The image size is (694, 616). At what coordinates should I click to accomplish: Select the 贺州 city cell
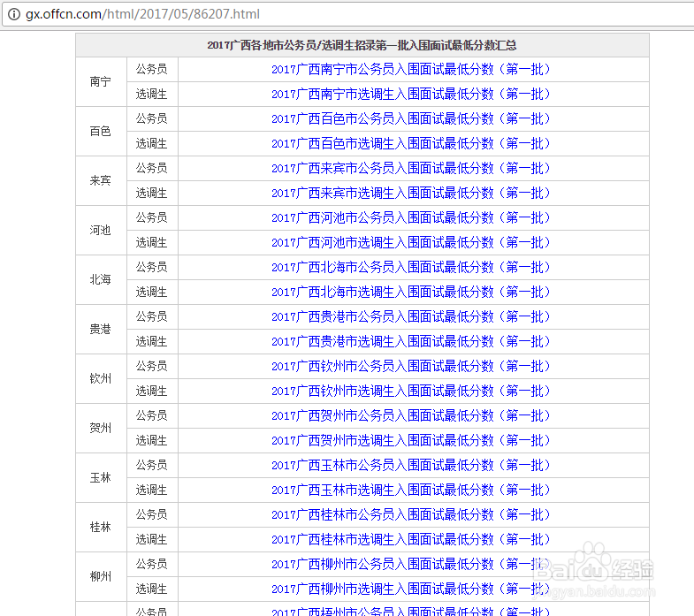click(x=101, y=429)
